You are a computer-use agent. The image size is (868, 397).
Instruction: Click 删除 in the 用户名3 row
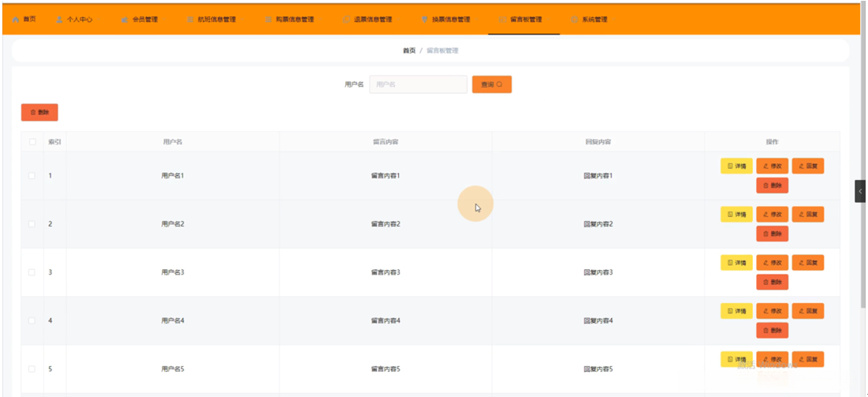click(773, 283)
